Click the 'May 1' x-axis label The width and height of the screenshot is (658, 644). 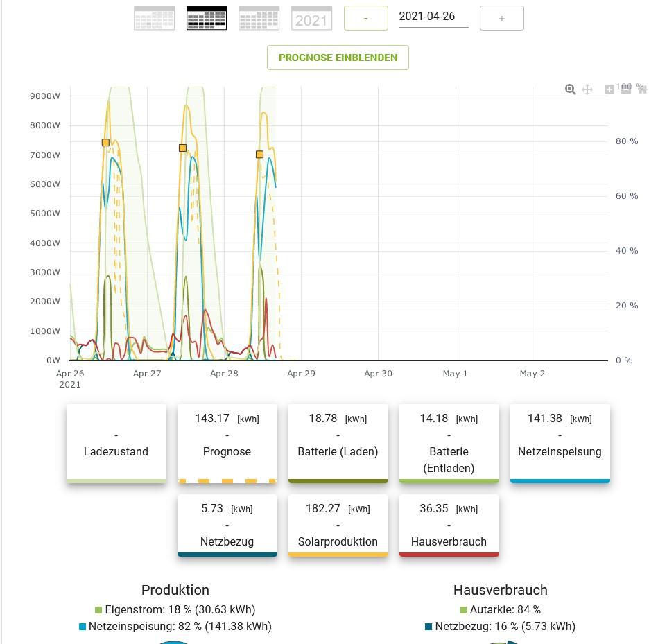(456, 374)
